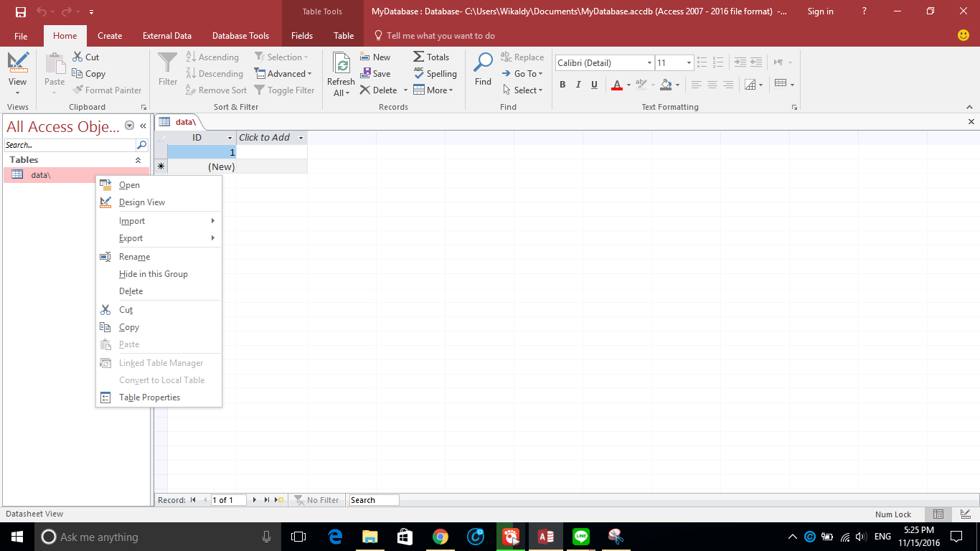Go to last record in navigation bar
980x551 pixels.
coord(267,500)
